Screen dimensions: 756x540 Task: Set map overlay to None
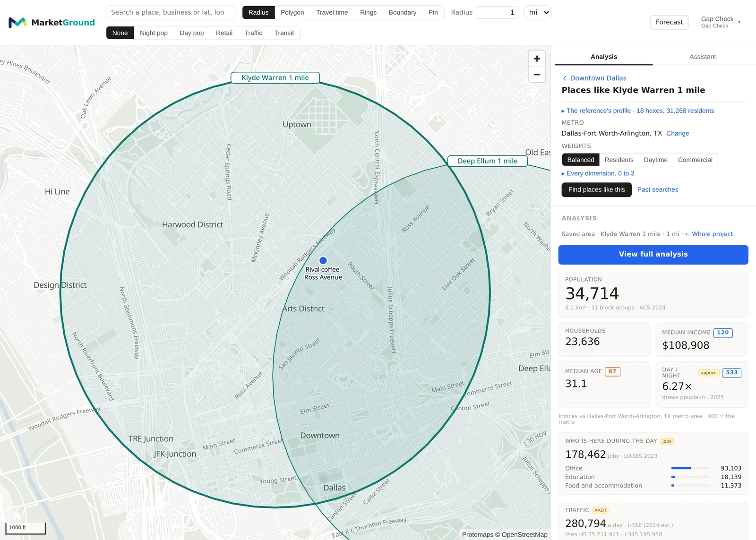coord(120,33)
